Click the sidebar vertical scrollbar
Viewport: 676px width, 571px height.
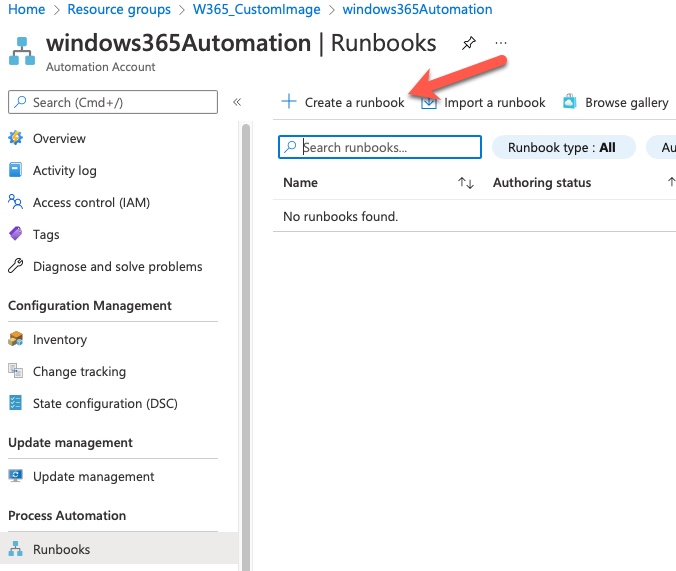[x=246, y=345]
